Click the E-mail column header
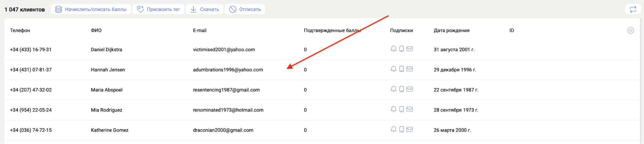 tap(199, 30)
